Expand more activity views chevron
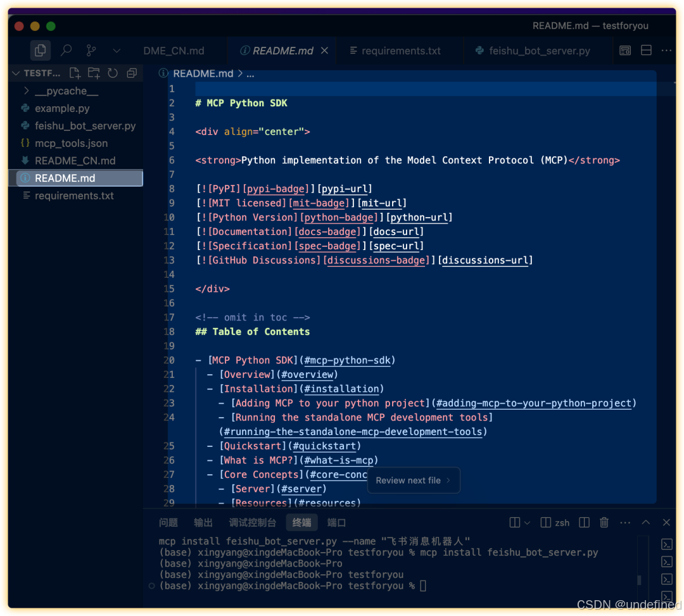Viewport: 684px width, 616px height. click(117, 51)
